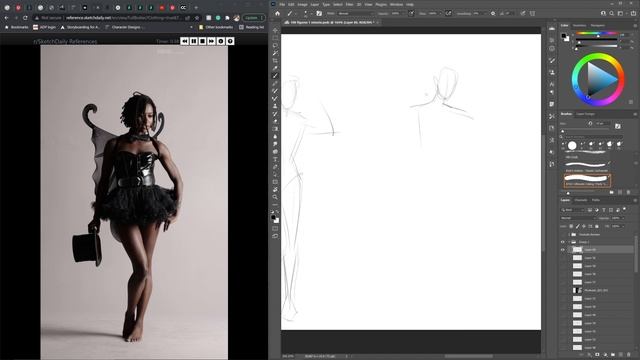Open Paragraph panel icon in dock
Screen dimensions: 640x360
pyautogui.click(x=552, y=92)
